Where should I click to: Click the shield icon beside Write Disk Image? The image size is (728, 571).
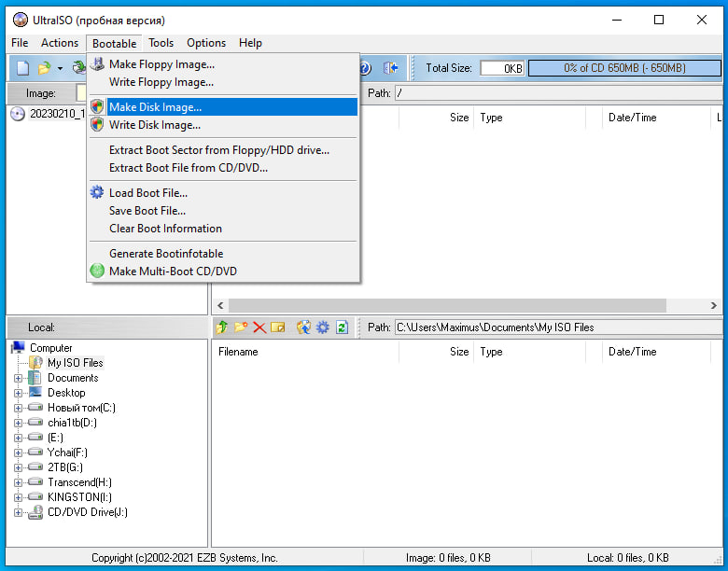97,124
